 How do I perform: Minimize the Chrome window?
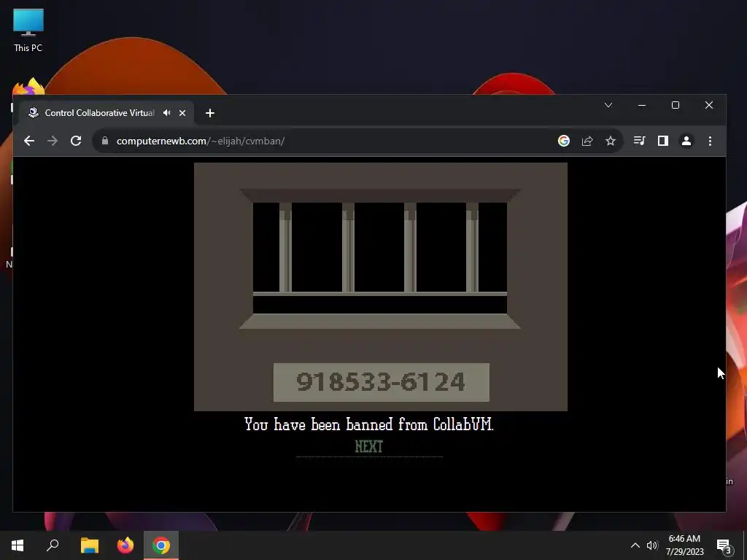(x=642, y=105)
